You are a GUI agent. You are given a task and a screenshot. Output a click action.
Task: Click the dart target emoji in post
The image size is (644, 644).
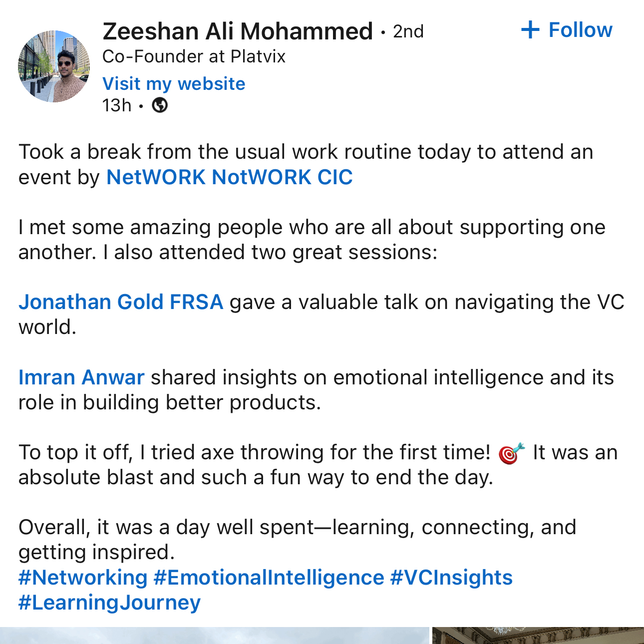coord(511,453)
